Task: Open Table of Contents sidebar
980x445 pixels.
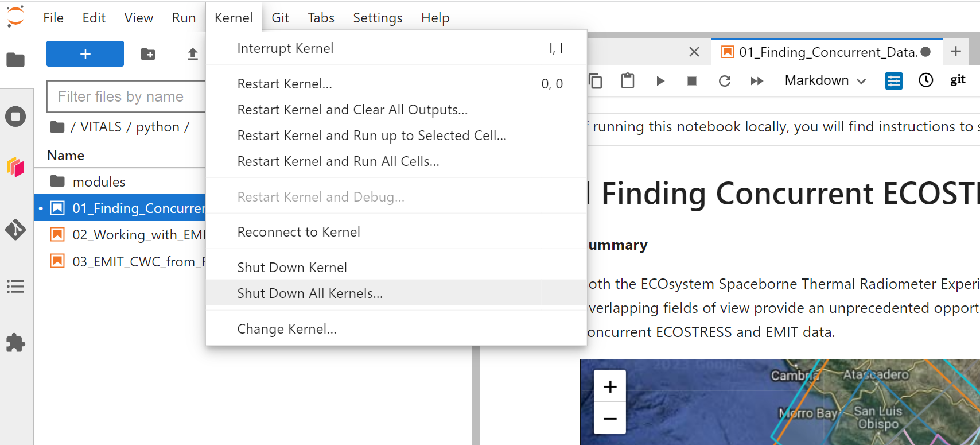Action: click(15, 287)
